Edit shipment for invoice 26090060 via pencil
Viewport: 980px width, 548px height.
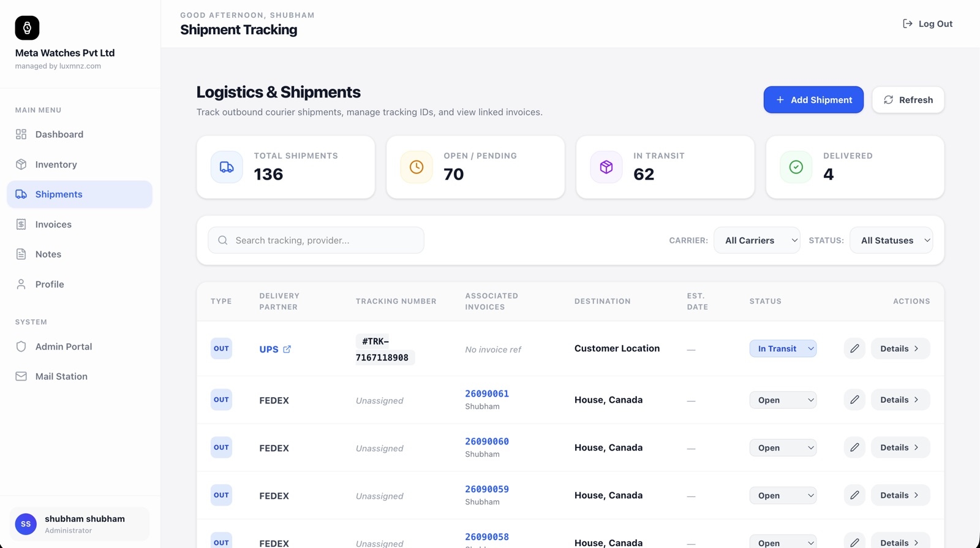pyautogui.click(x=854, y=447)
